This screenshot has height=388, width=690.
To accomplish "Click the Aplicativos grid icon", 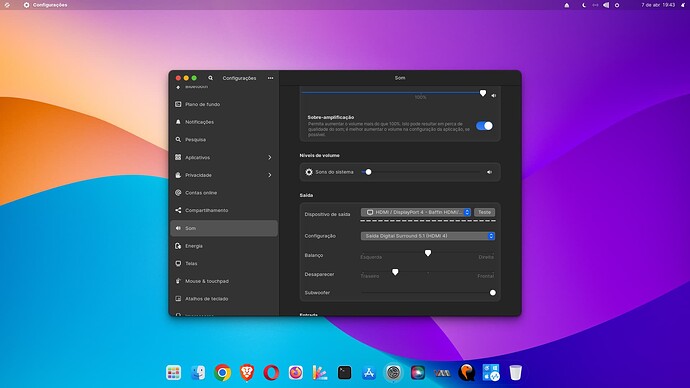I will click(178, 157).
